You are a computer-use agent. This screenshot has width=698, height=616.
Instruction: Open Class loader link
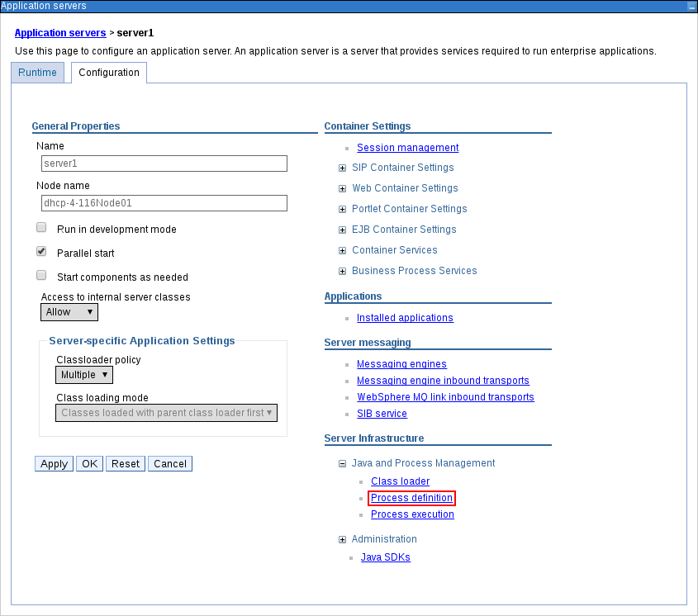coord(400,481)
